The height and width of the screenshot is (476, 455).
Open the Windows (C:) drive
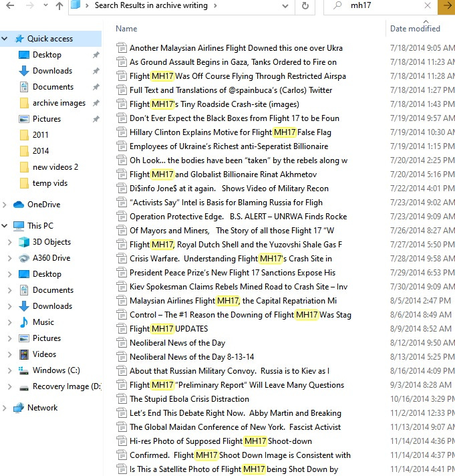tap(56, 370)
